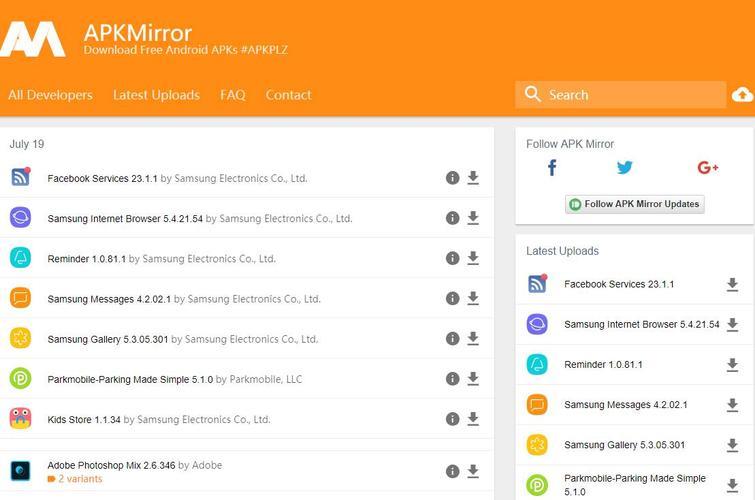Click Kids Store app thumbnail
This screenshot has height=500, width=755.
click(x=21, y=418)
